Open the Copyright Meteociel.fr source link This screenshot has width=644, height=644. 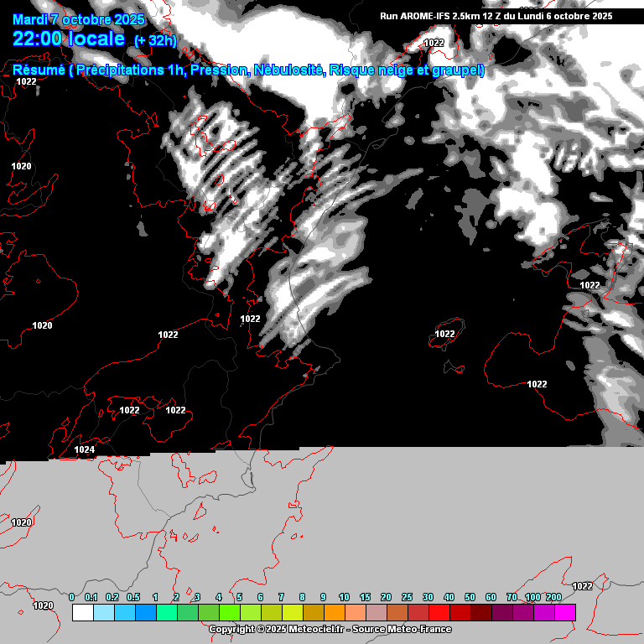click(x=330, y=629)
